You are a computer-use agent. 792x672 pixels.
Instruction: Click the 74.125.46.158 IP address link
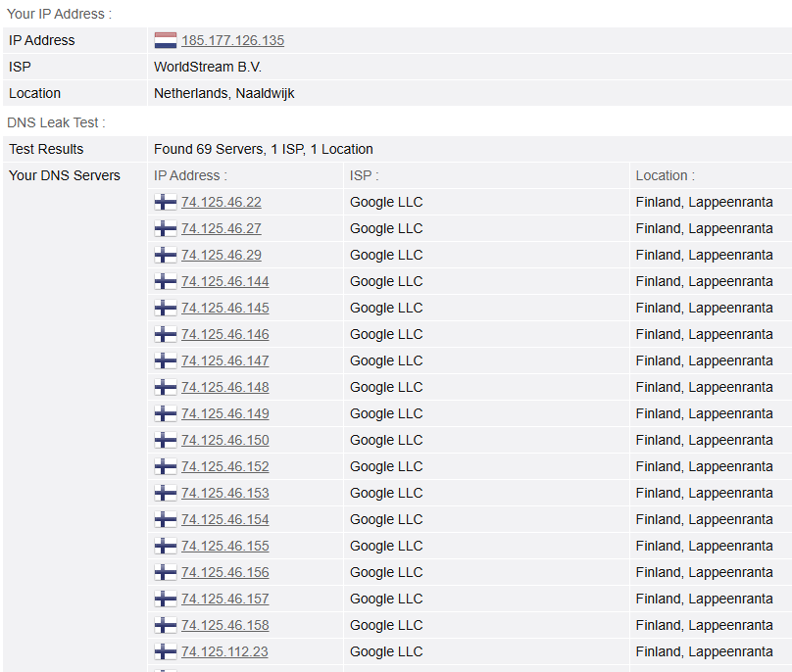click(225, 625)
